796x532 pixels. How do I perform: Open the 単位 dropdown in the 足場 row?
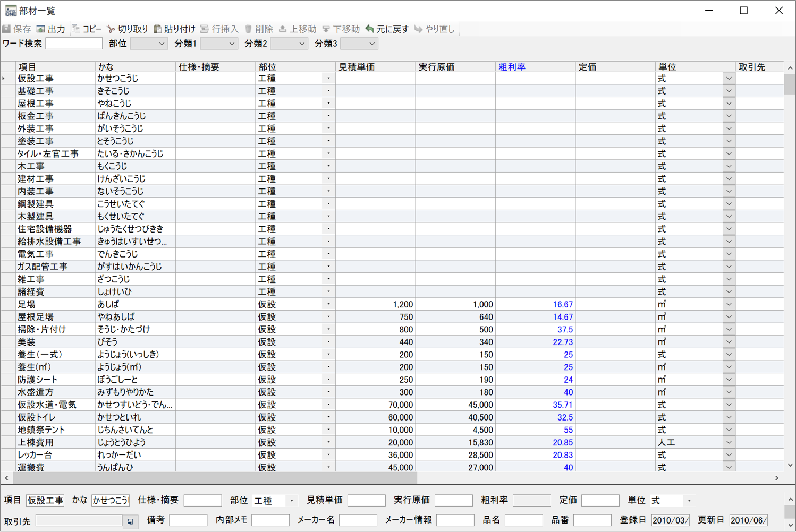point(728,304)
